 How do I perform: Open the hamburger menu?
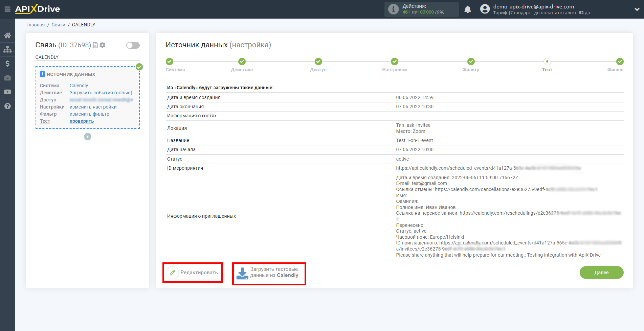[x=7, y=9]
